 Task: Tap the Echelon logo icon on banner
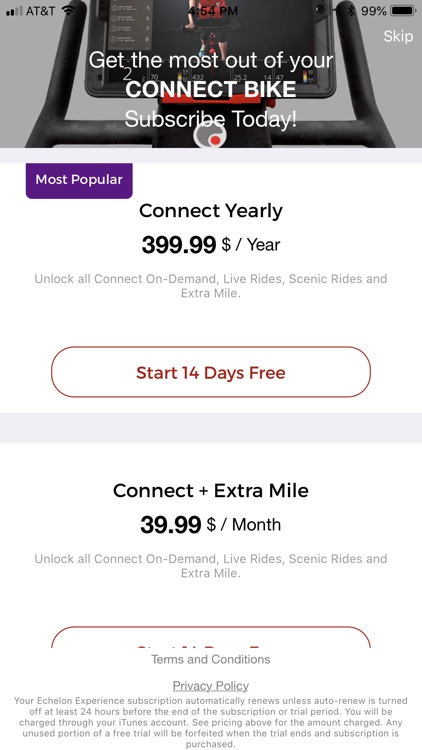(210, 136)
